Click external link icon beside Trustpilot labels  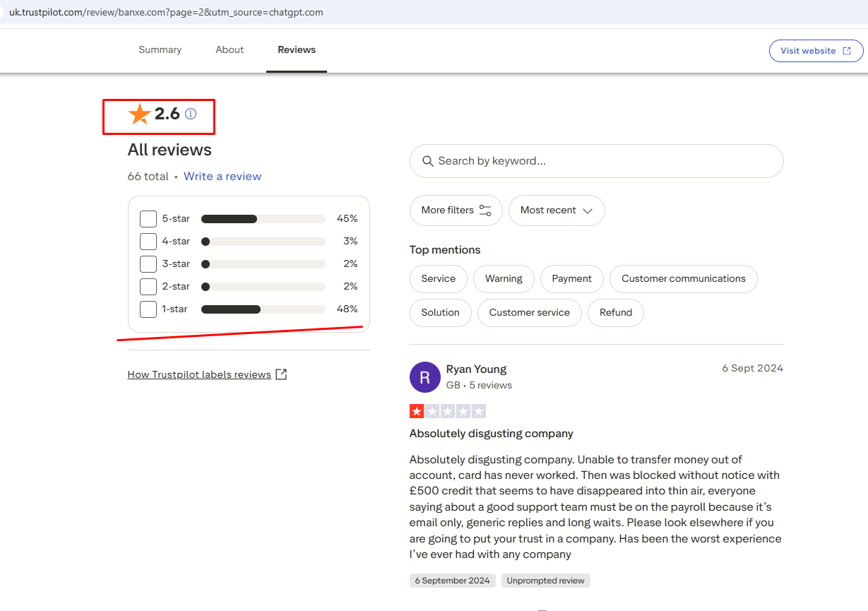pyautogui.click(x=281, y=374)
